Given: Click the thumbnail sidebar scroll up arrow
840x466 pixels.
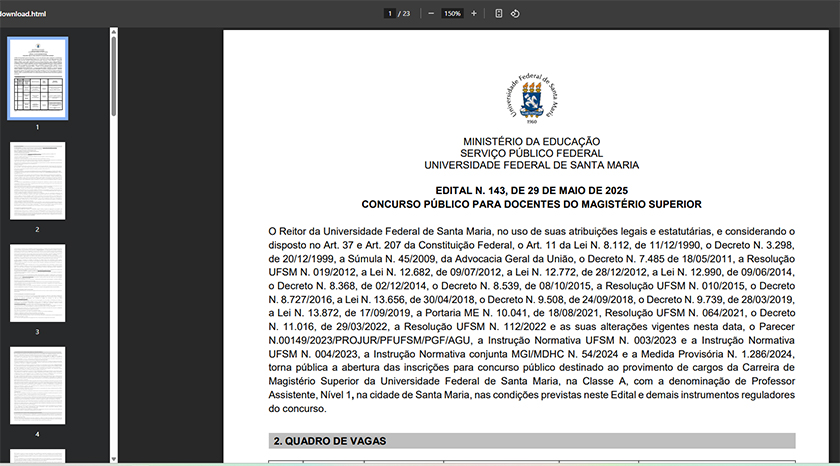Looking at the screenshot, I should 114,32.
